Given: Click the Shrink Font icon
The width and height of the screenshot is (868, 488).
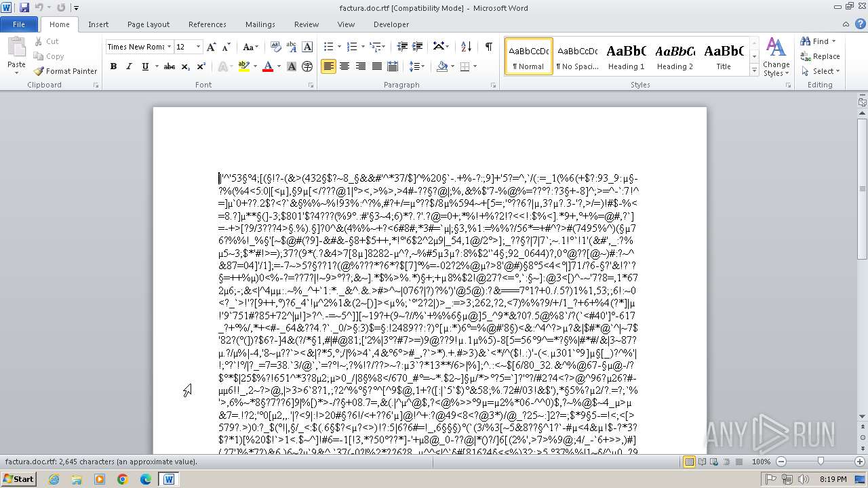Looking at the screenshot, I should 227,47.
